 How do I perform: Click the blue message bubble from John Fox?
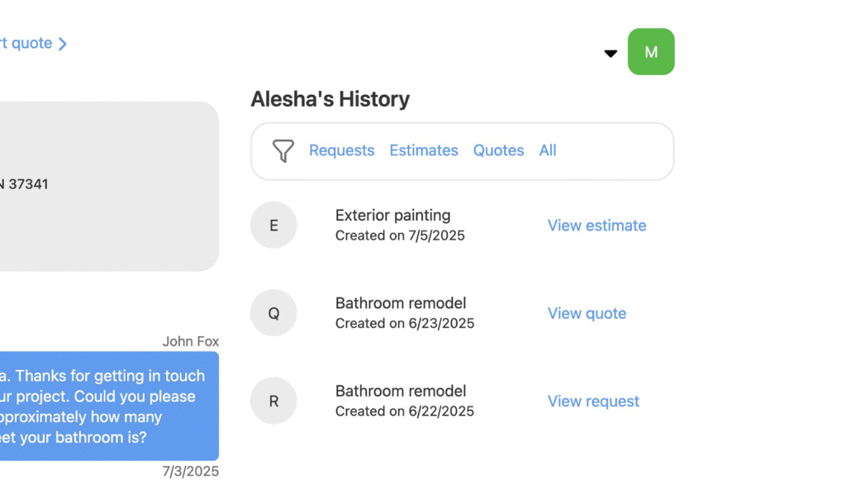pos(107,406)
